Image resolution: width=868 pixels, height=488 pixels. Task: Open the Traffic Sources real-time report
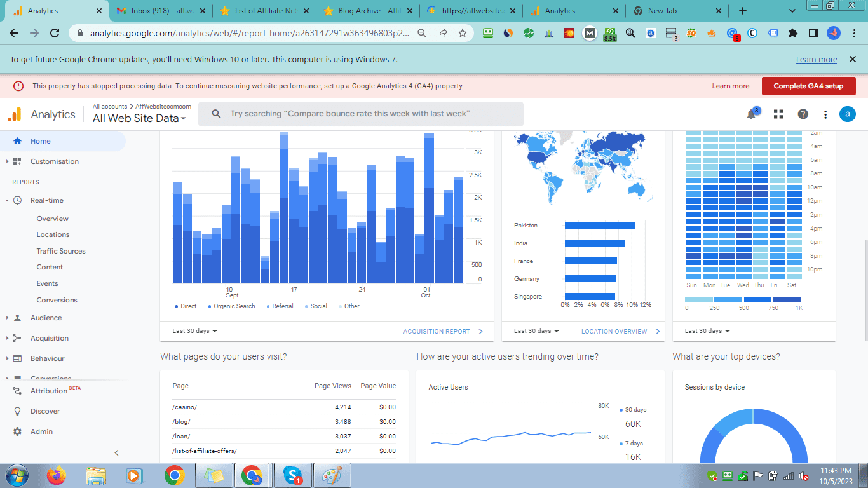pos(61,251)
